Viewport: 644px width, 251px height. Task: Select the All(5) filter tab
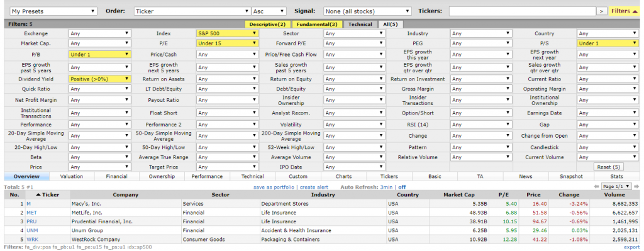tap(391, 25)
